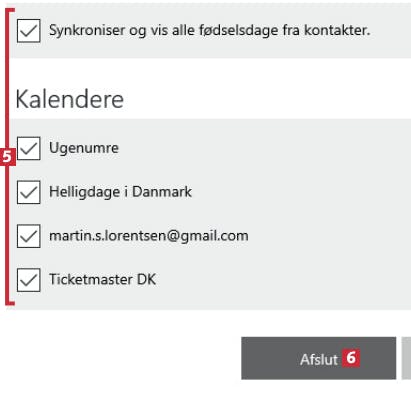Uncheck the birthday sync checkbox
This screenshot has width=411, height=393.
point(29,31)
